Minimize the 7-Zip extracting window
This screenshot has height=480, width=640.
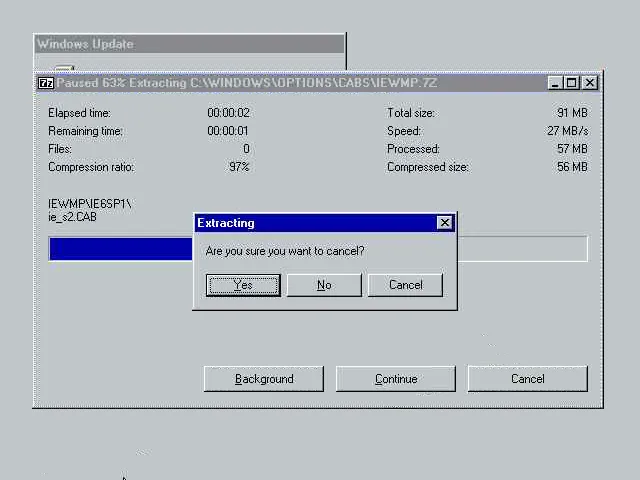coord(554,83)
